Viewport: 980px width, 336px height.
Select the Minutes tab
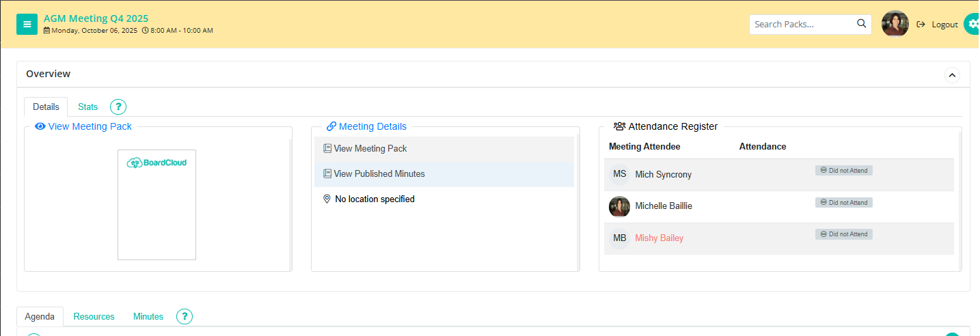[x=148, y=316]
